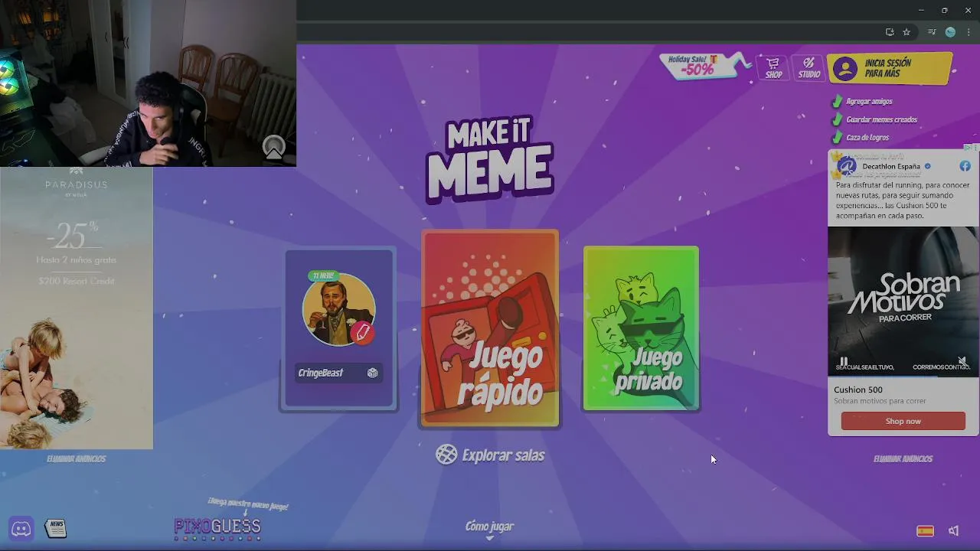Click Shop now in Decathlon ad
The image size is (980, 551).
click(903, 421)
